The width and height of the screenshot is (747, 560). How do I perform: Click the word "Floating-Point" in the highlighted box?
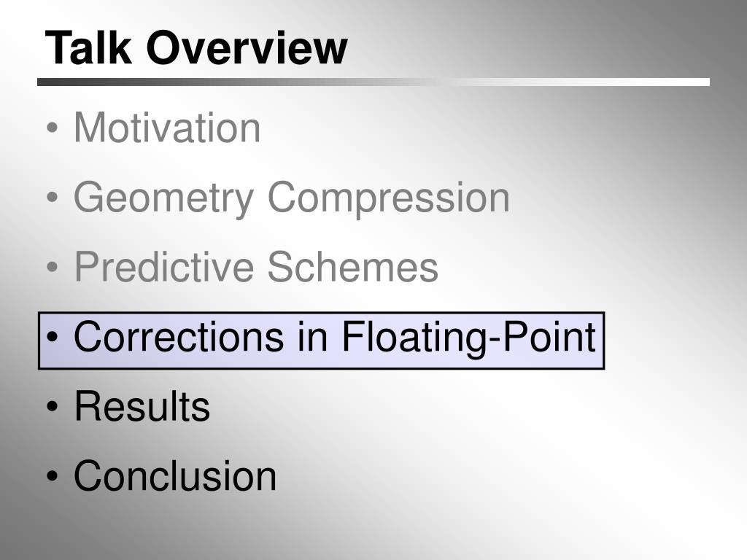coord(469,338)
